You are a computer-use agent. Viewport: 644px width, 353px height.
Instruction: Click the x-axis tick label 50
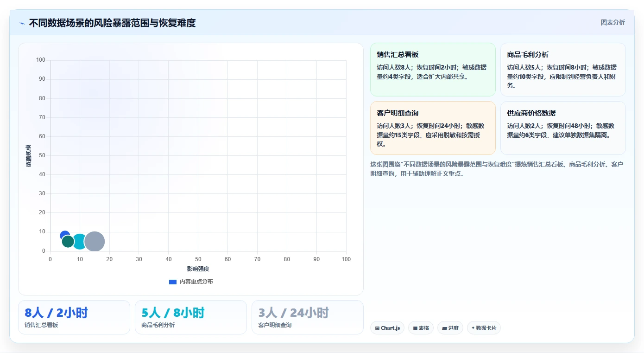[x=198, y=259]
